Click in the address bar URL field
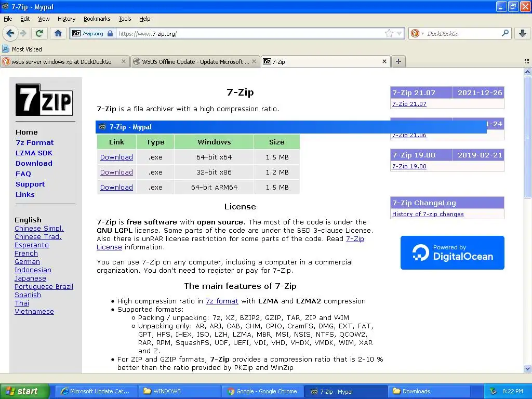The image size is (532, 399). 249,34
